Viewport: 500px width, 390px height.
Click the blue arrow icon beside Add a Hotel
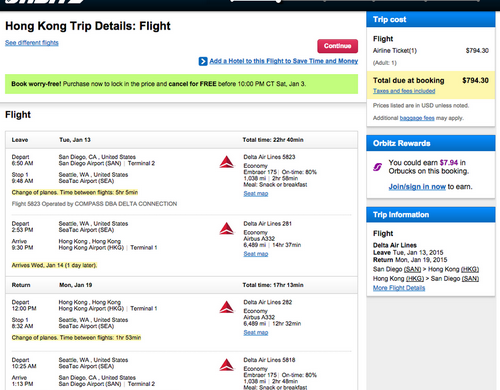coord(203,61)
